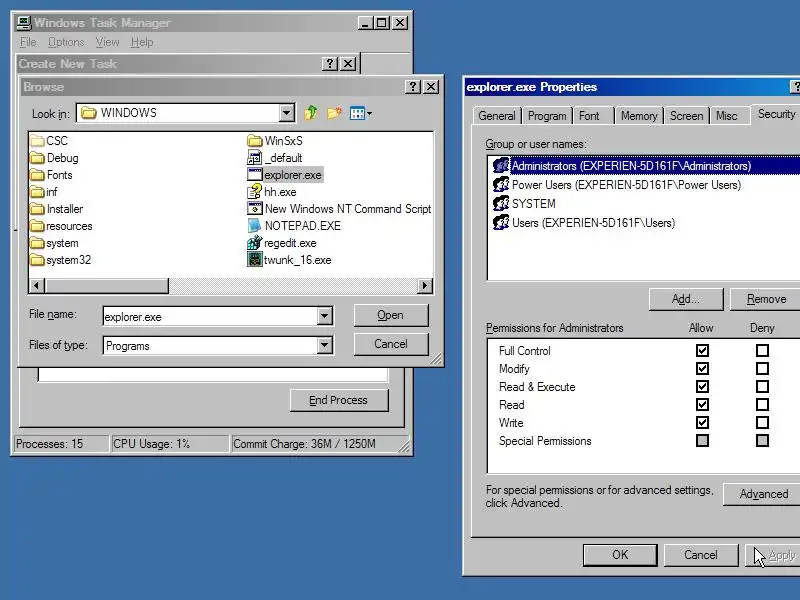Switch to the Memory tab
Image resolution: width=800 pixels, height=600 pixels.
pos(639,116)
